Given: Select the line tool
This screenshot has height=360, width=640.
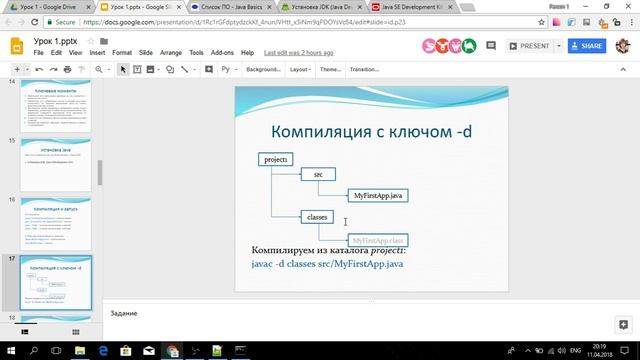Looking at the screenshot, I should pyautogui.click(x=184, y=69).
